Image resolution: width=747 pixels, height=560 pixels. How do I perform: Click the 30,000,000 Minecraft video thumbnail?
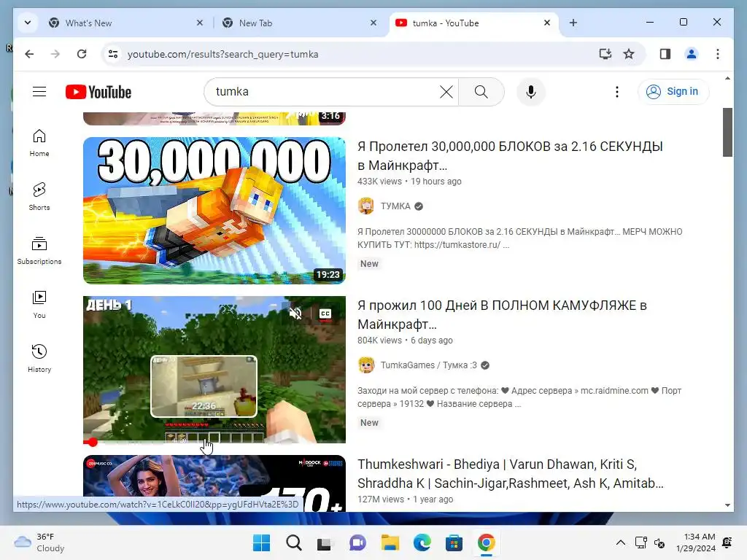coord(214,211)
